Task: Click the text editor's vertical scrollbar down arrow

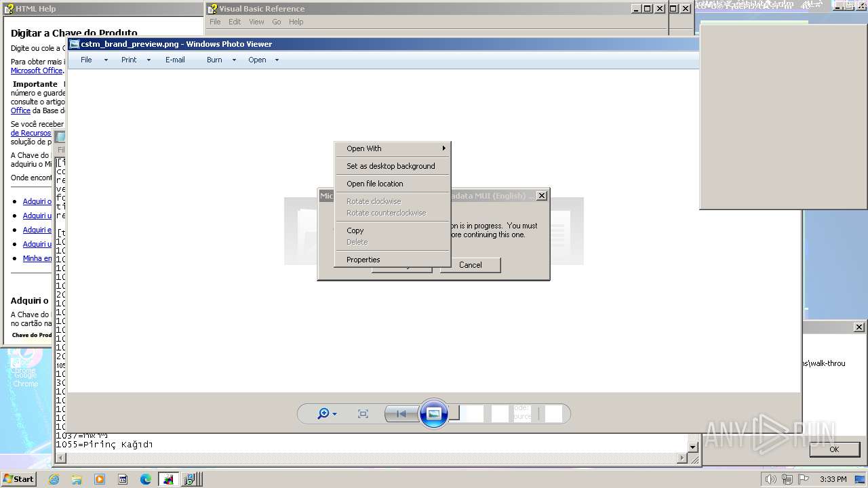Action: pyautogui.click(x=693, y=447)
